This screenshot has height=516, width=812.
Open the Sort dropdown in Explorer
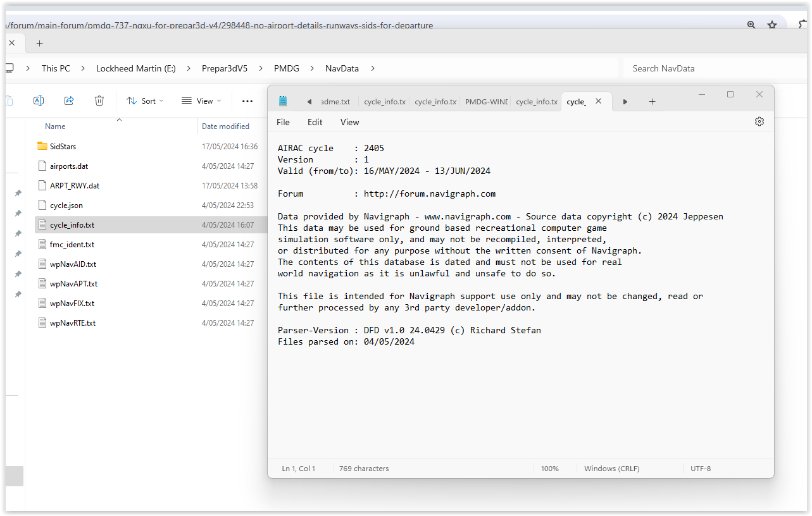(x=144, y=101)
